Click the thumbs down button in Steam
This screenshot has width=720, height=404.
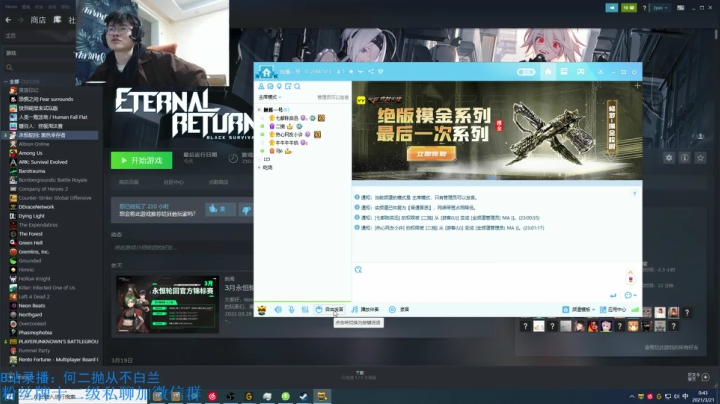point(246,209)
